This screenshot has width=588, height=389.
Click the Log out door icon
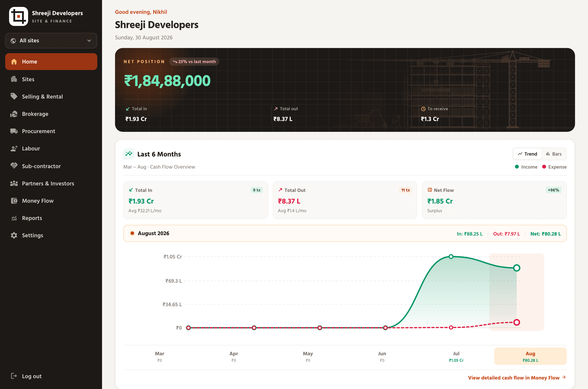coord(14,376)
